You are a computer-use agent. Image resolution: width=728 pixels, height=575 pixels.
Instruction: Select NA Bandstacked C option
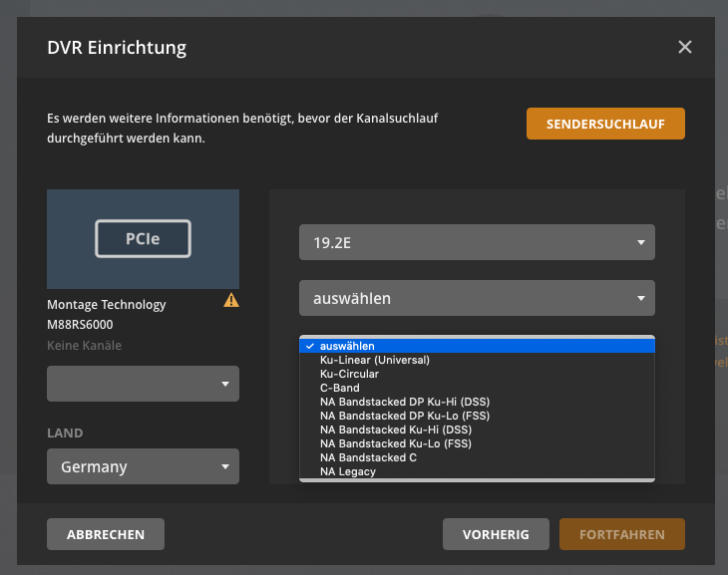click(477, 457)
